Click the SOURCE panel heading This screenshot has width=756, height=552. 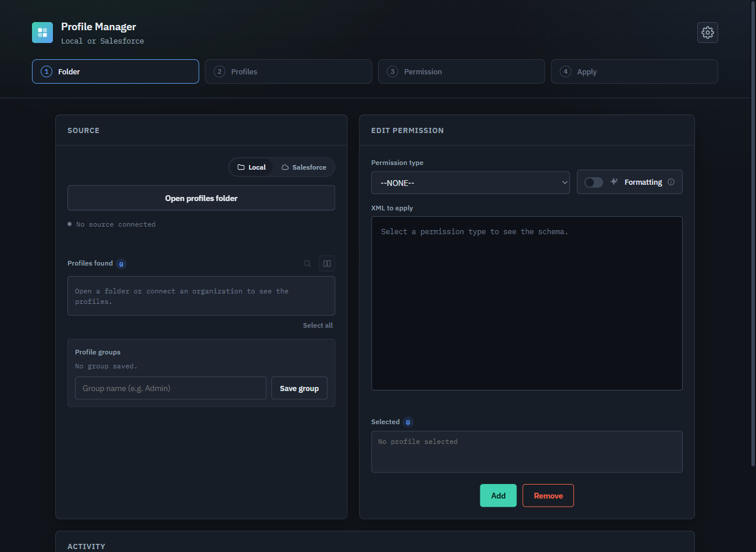(83, 131)
